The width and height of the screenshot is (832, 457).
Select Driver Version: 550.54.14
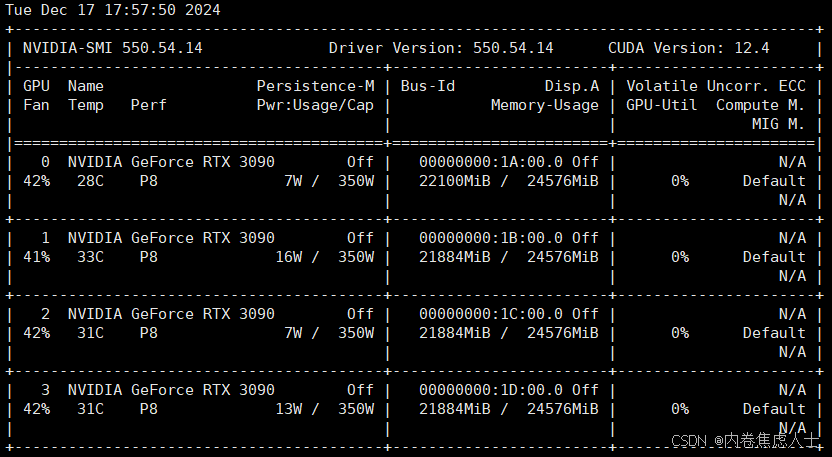pyautogui.click(x=441, y=48)
